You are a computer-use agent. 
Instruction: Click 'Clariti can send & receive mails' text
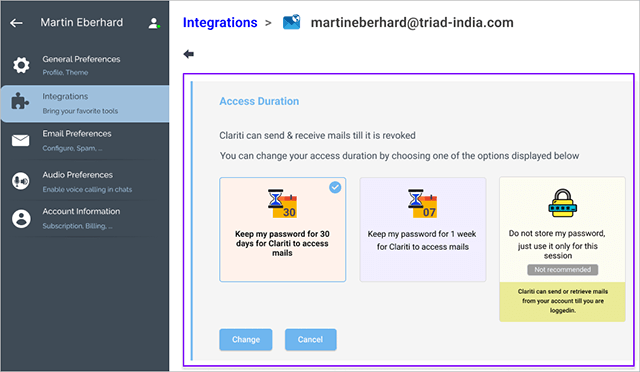(x=317, y=136)
